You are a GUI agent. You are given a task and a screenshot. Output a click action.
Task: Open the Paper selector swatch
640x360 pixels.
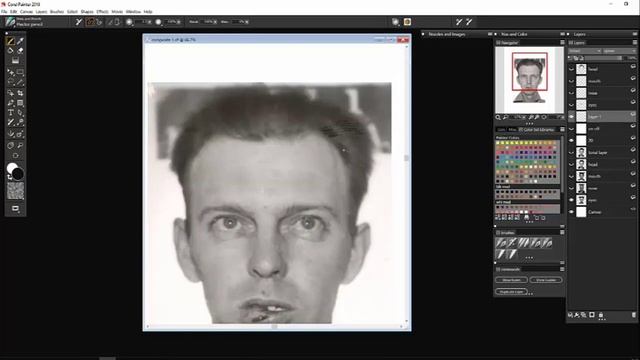pos(16,191)
